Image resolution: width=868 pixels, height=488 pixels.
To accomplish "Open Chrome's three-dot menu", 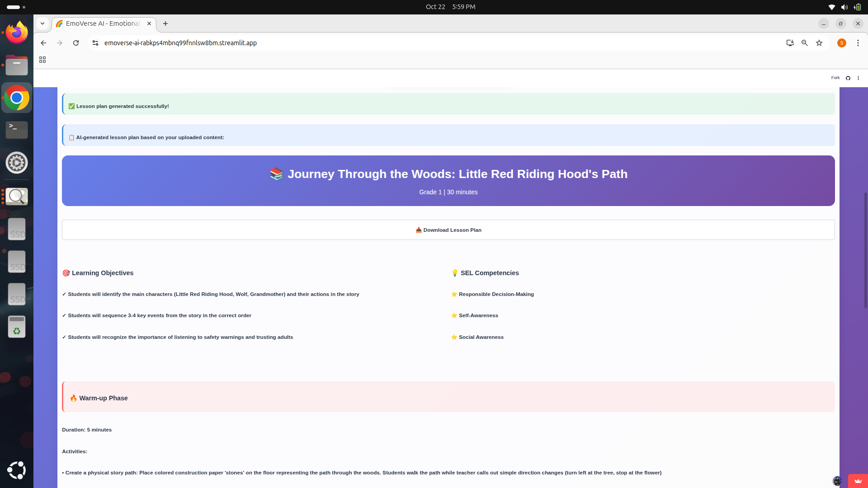I will coord(858,43).
